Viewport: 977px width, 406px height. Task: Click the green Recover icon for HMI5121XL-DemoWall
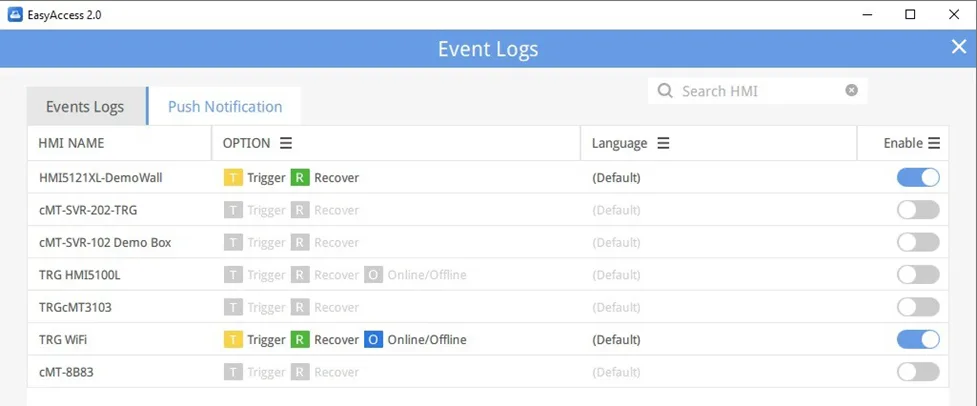[300, 177]
